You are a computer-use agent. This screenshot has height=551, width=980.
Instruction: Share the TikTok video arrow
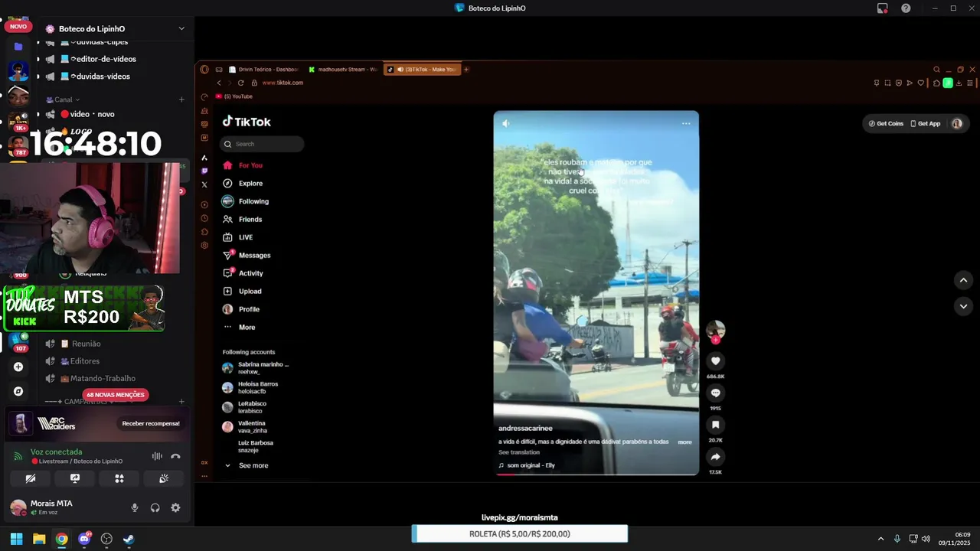pyautogui.click(x=715, y=457)
